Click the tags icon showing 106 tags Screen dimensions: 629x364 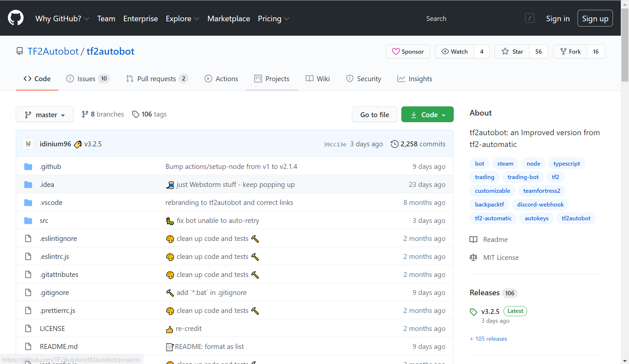click(136, 114)
